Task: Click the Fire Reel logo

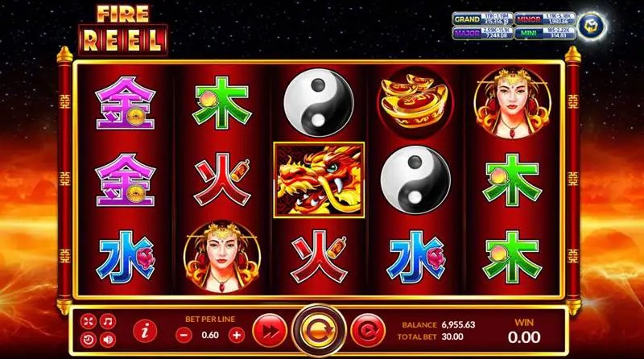Action: tap(123, 31)
